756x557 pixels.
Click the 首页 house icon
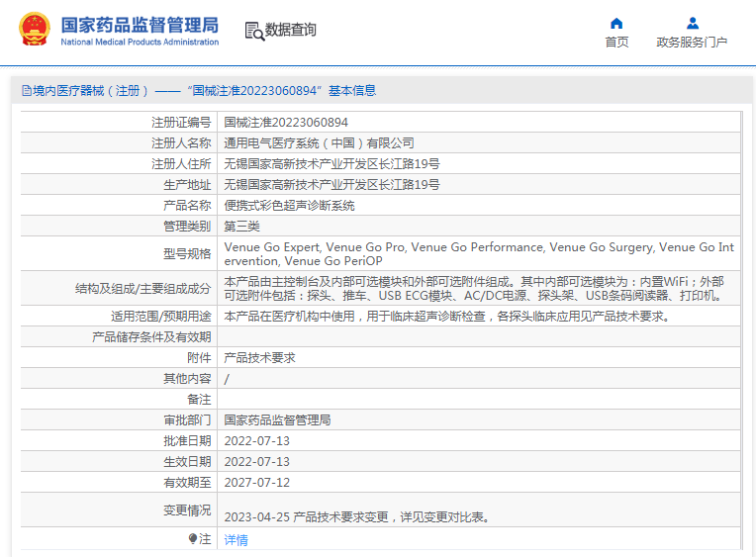(616, 23)
